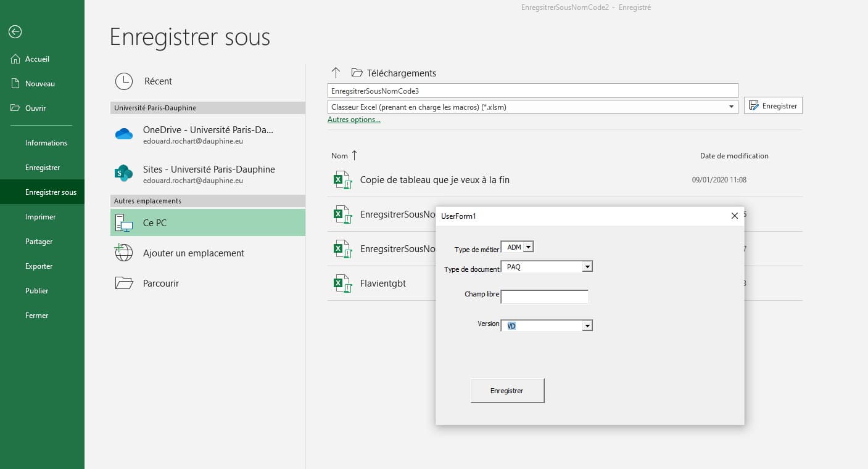The height and width of the screenshot is (469, 868).
Task: Go to Imprimer in the sidebar
Action: (x=40, y=217)
